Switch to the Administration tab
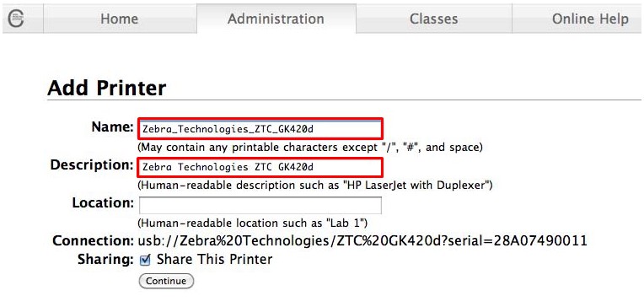This screenshot has height=307, width=644. click(276, 19)
